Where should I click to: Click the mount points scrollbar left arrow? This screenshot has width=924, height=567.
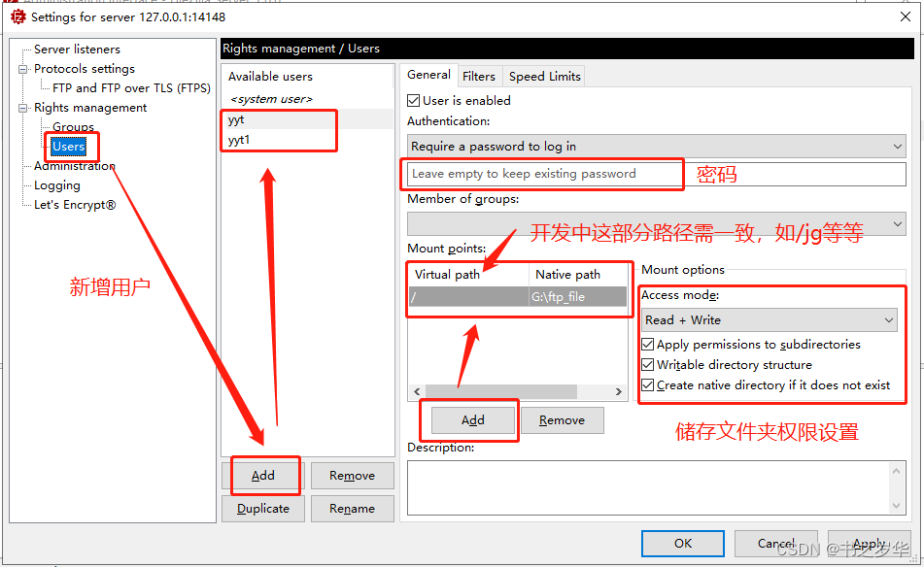417,392
